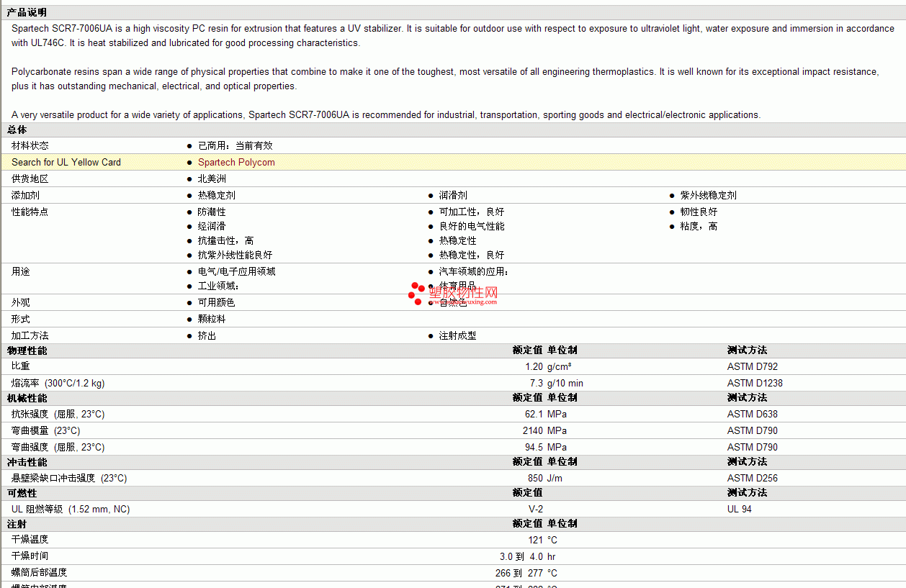Click the 850 J/m impact value
The height and width of the screenshot is (588, 906).
pos(545,478)
